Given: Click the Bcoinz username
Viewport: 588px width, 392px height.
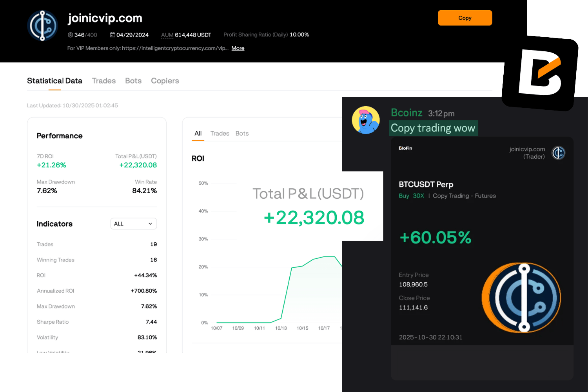Looking at the screenshot, I should 407,113.
